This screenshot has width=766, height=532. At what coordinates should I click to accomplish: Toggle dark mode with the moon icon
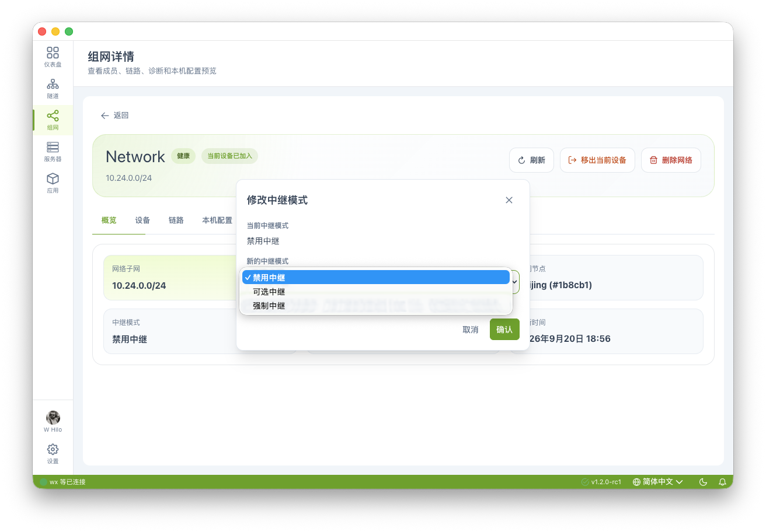[x=704, y=482]
